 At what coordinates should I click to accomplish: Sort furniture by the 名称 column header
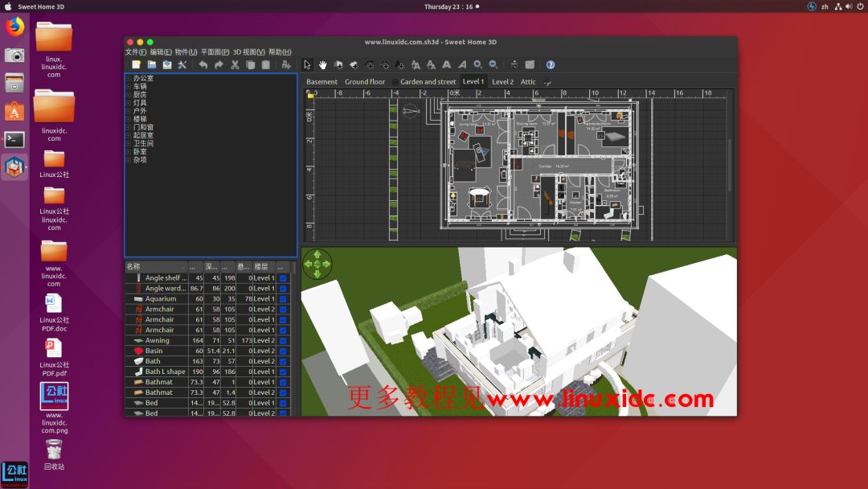point(157,267)
